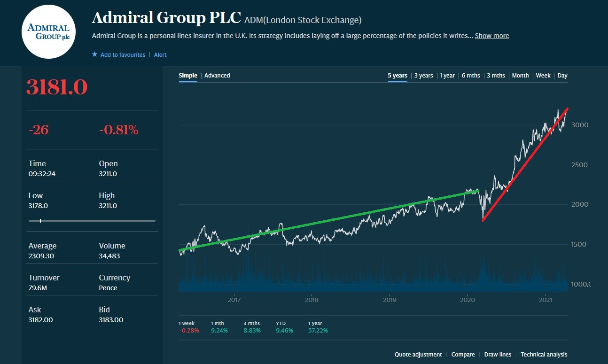Image resolution: width=608 pixels, height=364 pixels.
Task: Open the Compare option
Action: tap(463, 355)
